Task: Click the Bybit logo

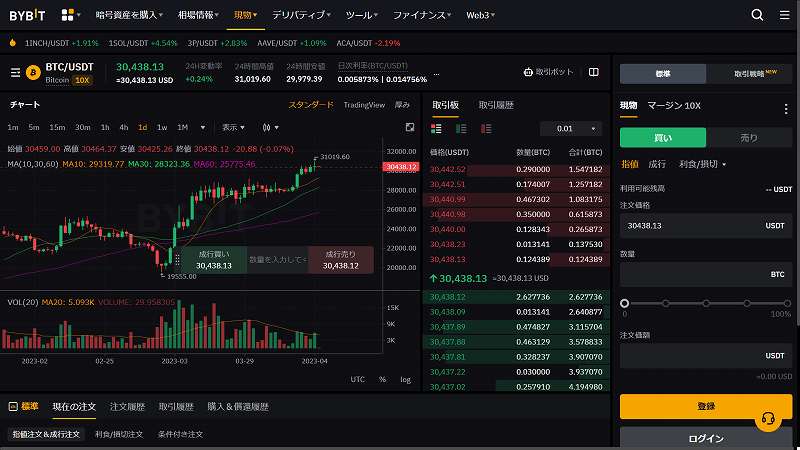Action: (x=27, y=15)
